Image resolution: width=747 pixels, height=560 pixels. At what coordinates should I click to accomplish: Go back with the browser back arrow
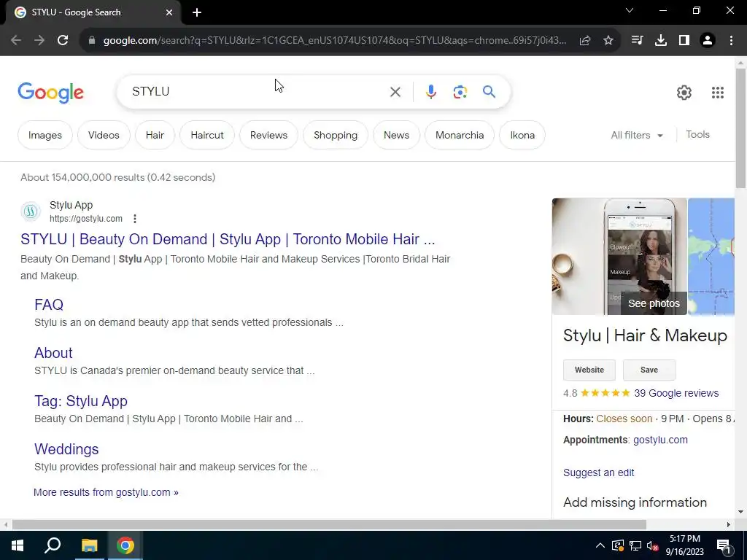pyautogui.click(x=16, y=41)
